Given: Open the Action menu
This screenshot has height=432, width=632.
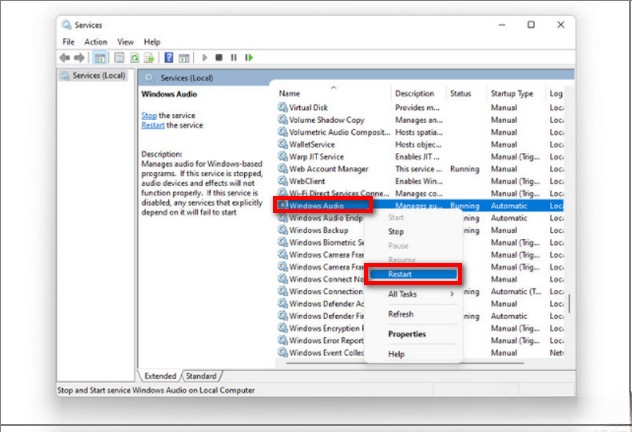Looking at the screenshot, I should coord(96,42).
